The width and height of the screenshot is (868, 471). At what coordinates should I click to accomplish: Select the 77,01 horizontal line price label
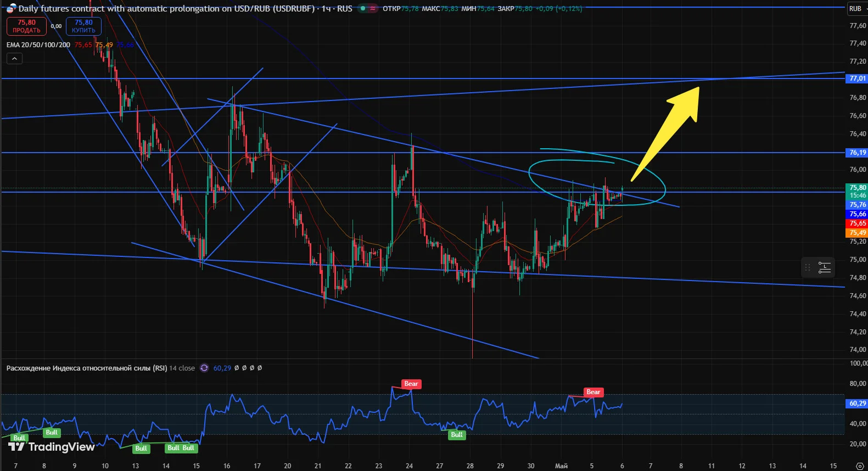[x=857, y=78]
